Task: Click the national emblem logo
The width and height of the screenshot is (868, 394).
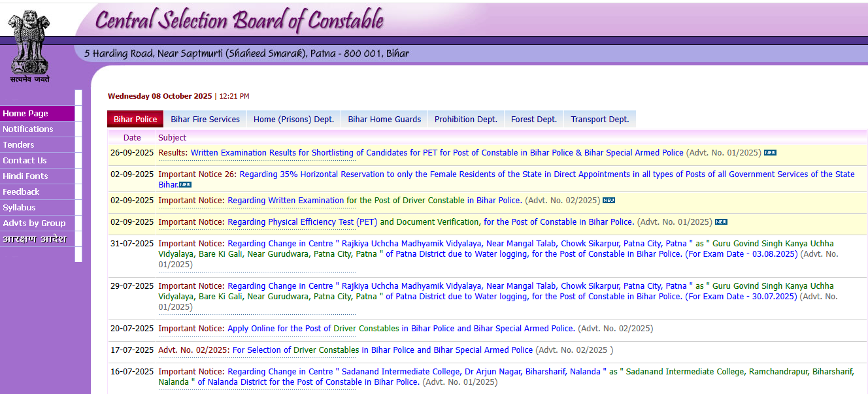Action: coord(29,46)
